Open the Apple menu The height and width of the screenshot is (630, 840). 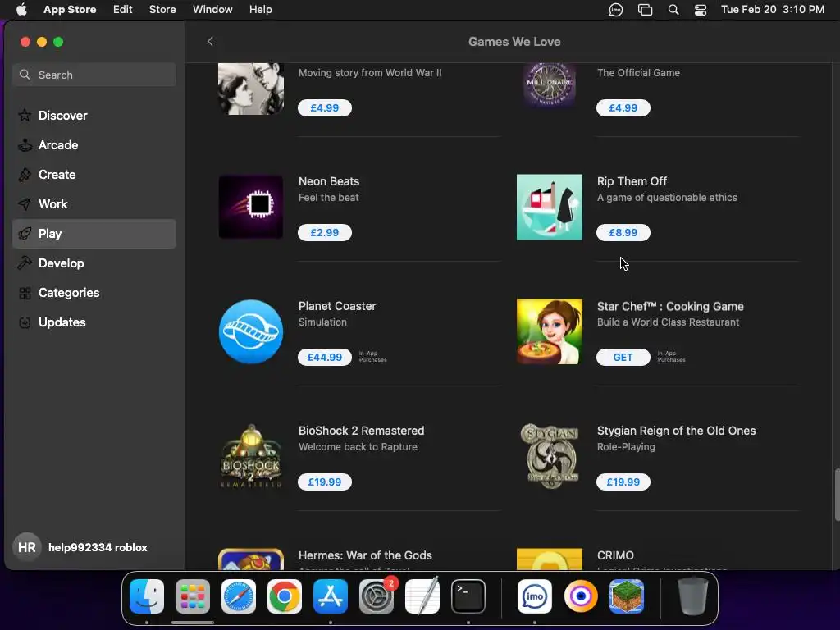pos(21,10)
